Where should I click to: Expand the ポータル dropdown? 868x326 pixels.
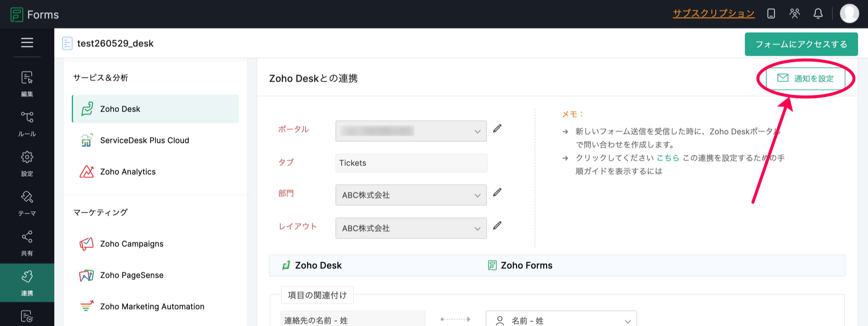[x=411, y=131]
